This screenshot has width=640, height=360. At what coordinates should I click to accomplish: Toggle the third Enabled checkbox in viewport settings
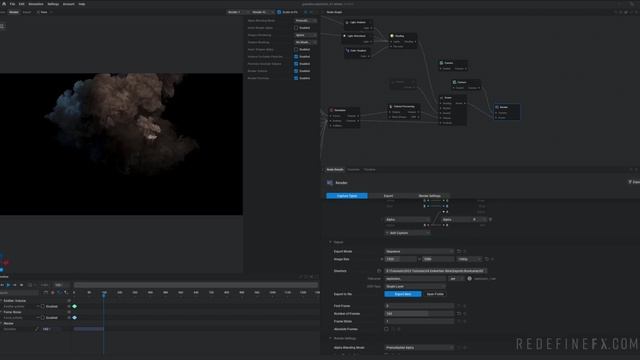(296, 57)
